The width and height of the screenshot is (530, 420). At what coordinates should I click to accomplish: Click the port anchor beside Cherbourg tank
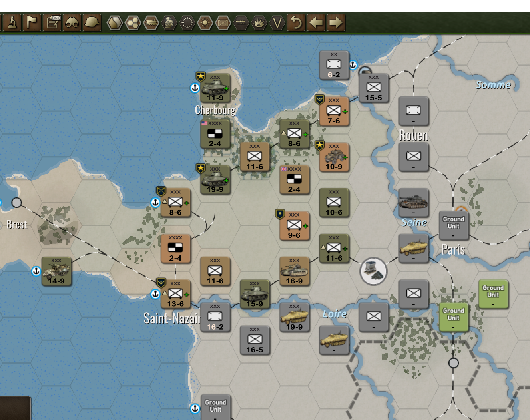(195, 88)
